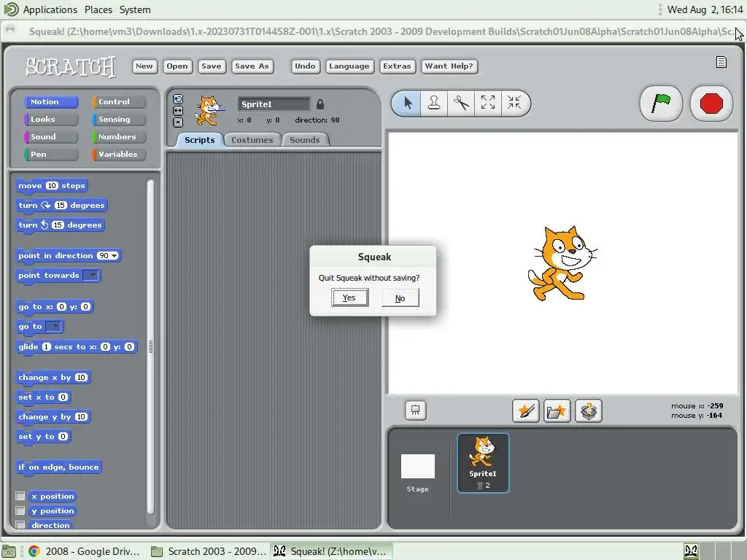Click the sprite thumbnail beside the name field
The image size is (747, 560).
click(209, 111)
